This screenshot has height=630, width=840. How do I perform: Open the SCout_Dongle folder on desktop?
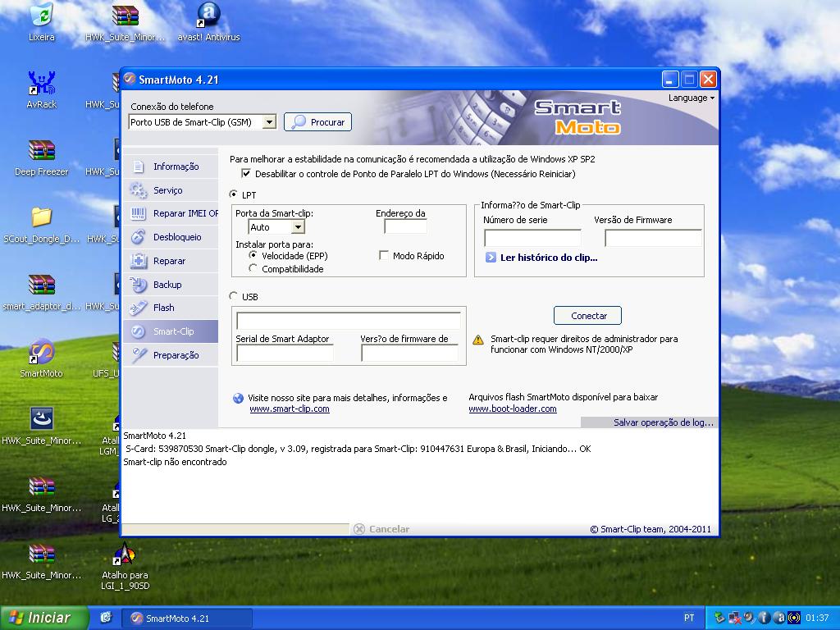[42, 225]
